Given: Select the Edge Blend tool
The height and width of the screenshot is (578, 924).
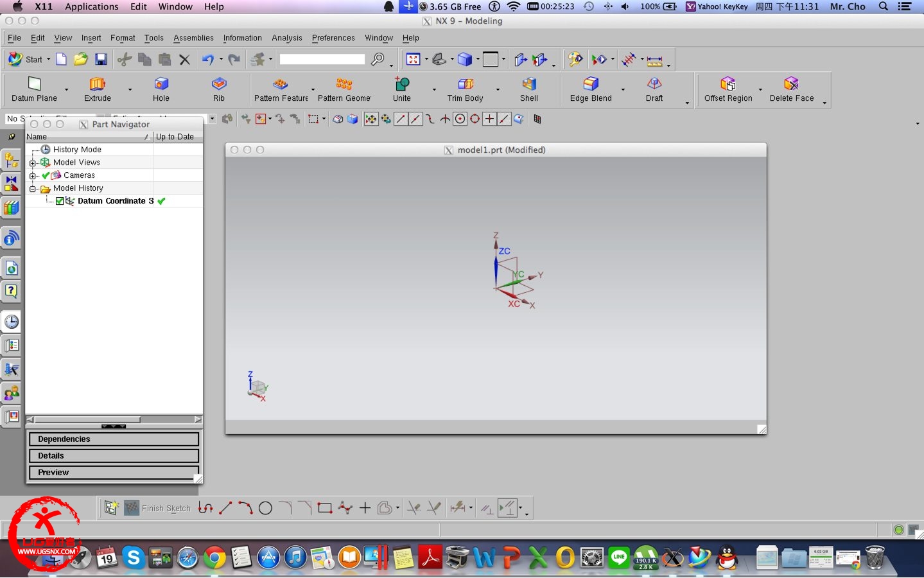Looking at the screenshot, I should [591, 89].
